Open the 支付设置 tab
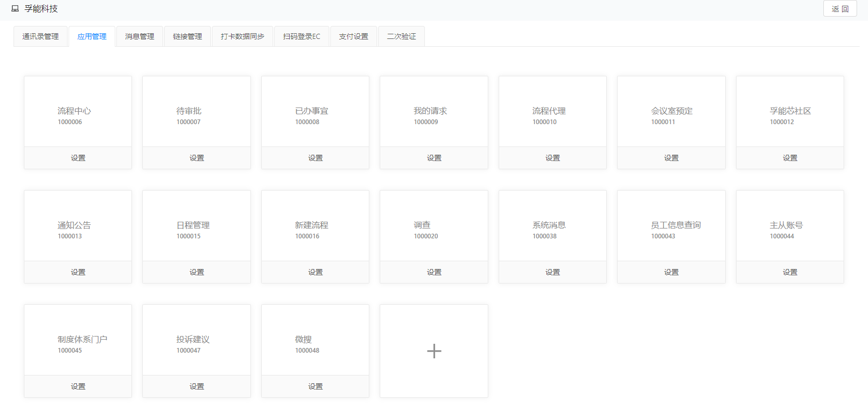Viewport: 868px width, 403px height. coord(354,36)
